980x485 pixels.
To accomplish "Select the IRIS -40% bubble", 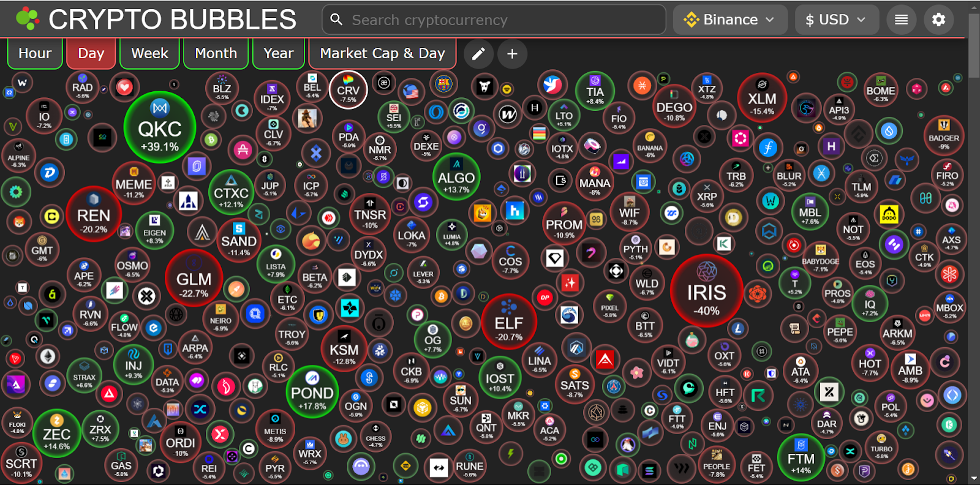I will pos(706,291).
